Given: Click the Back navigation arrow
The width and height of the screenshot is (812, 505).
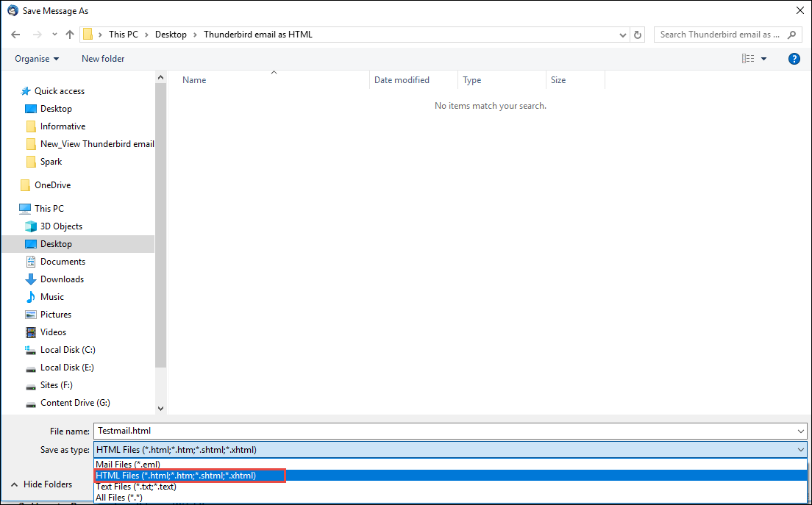Looking at the screenshot, I should [15, 35].
